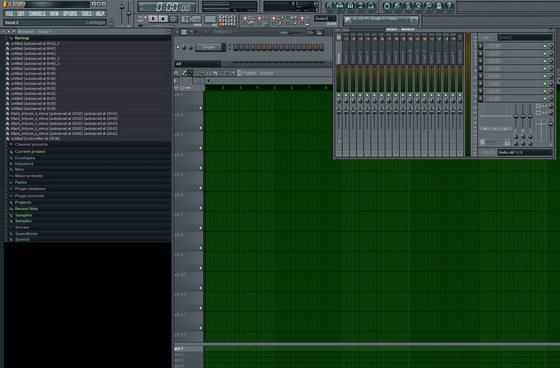Click the magnifier round toolbar icon
Image resolution: width=560 pixels, height=368 pixels.
(429, 6)
